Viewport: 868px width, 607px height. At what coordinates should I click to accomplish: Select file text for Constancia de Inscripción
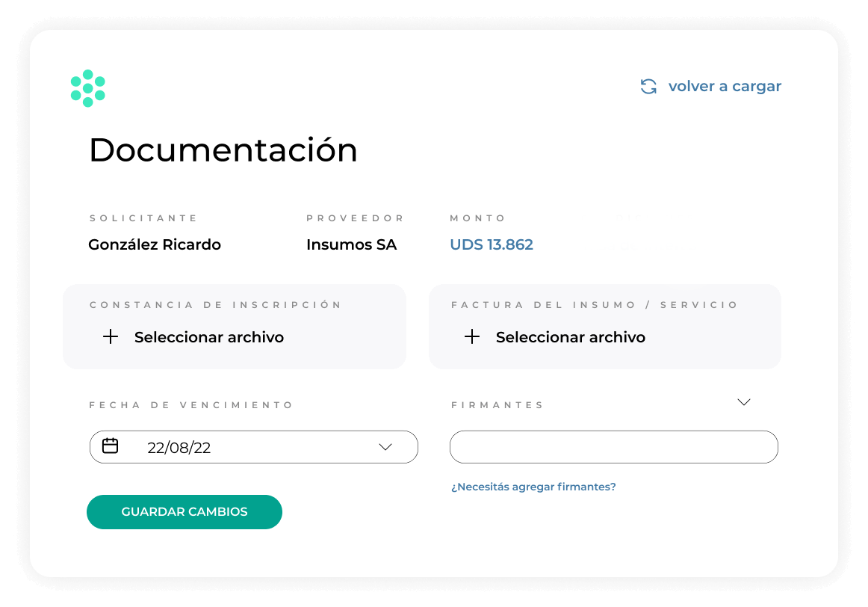click(208, 337)
